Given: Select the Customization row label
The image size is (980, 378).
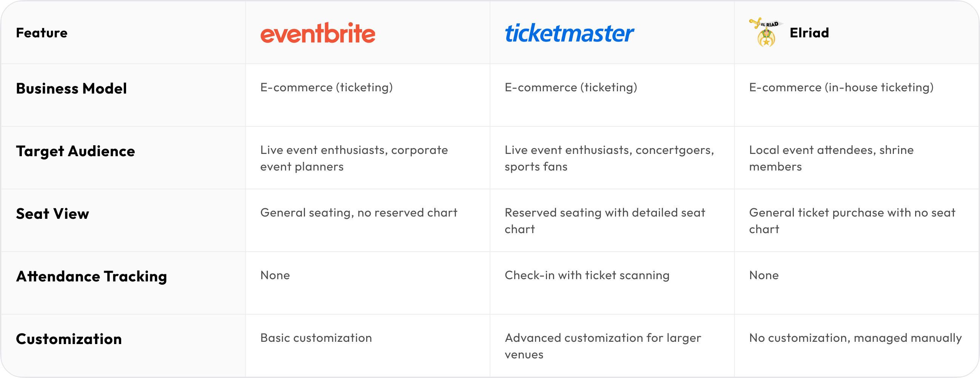Looking at the screenshot, I should 69,339.
